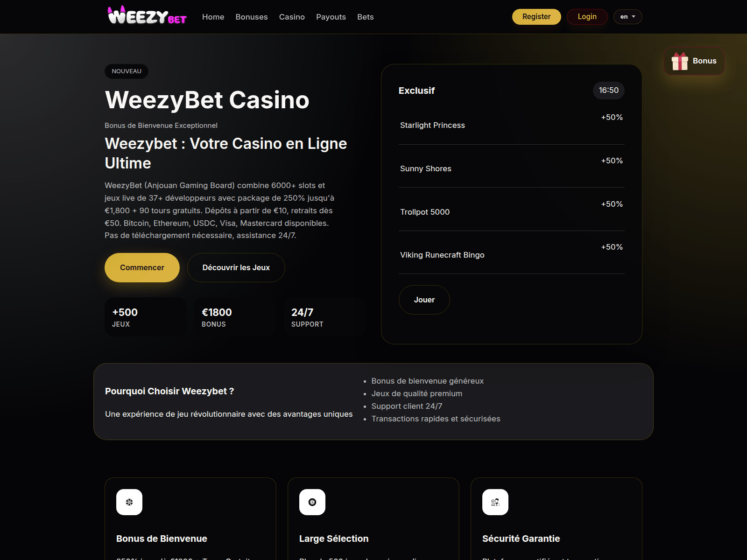Start with the Commencer button
The width and height of the screenshot is (747, 560).
point(142,267)
